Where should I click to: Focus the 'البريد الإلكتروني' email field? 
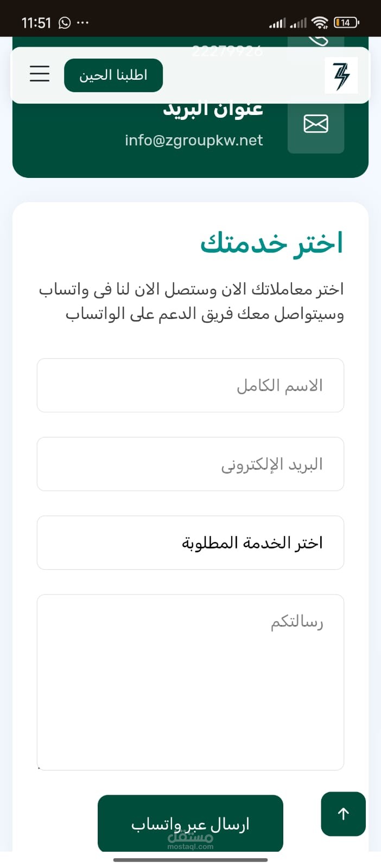(x=190, y=464)
